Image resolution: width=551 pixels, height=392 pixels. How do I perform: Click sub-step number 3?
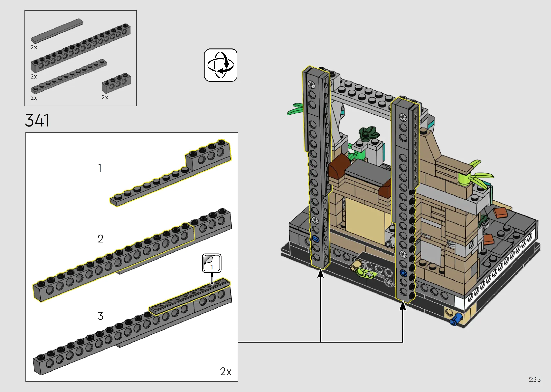(x=101, y=316)
